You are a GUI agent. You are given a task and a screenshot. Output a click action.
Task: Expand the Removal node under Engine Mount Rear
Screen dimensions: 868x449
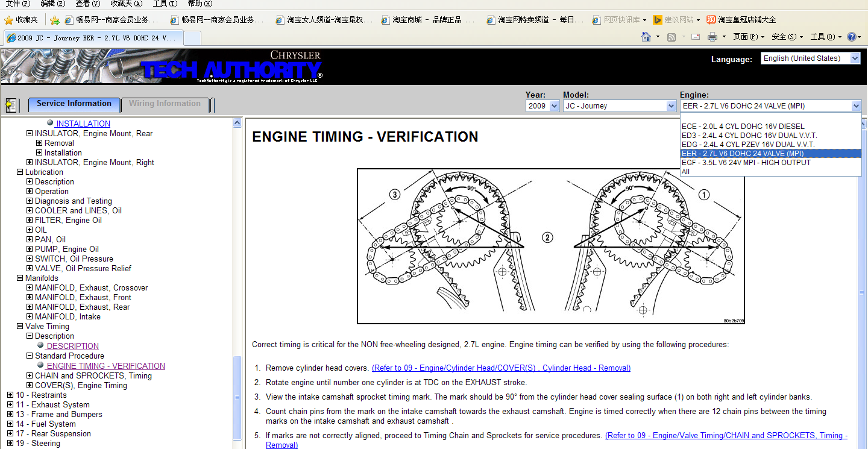click(39, 143)
